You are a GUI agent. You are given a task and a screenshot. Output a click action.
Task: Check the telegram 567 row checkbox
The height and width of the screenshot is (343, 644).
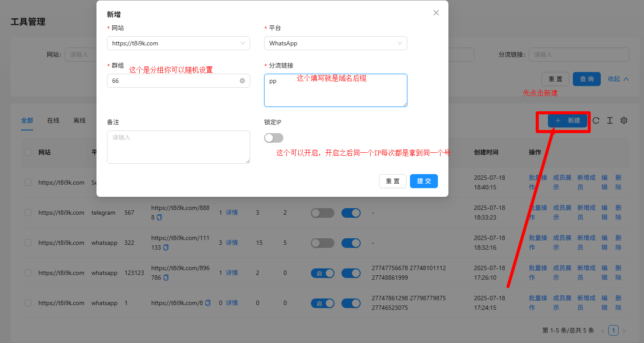(x=28, y=213)
